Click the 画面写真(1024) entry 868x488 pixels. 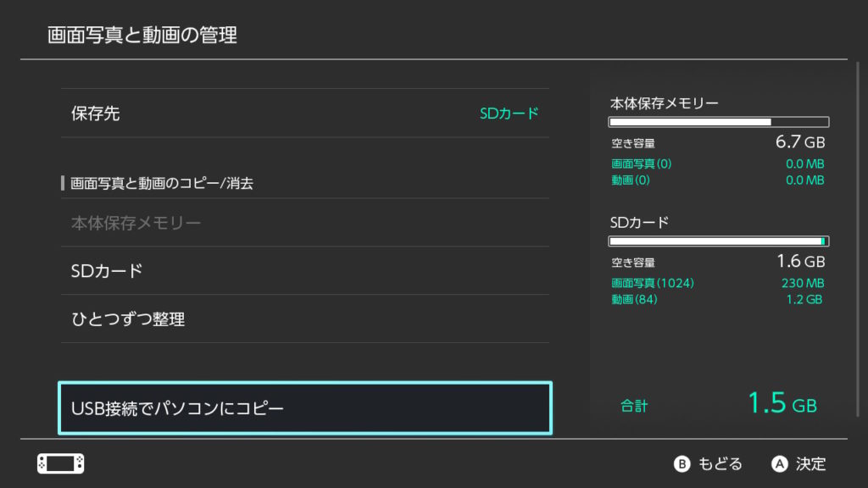point(653,283)
